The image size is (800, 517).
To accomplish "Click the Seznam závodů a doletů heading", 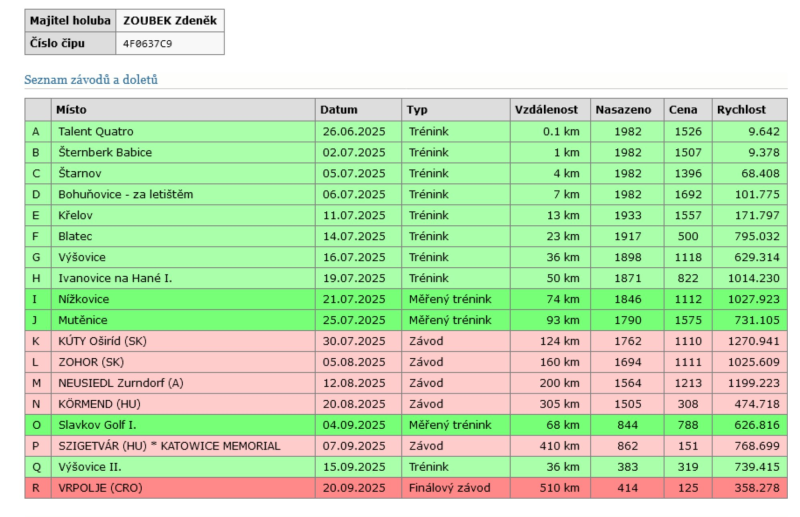I will (x=91, y=79).
